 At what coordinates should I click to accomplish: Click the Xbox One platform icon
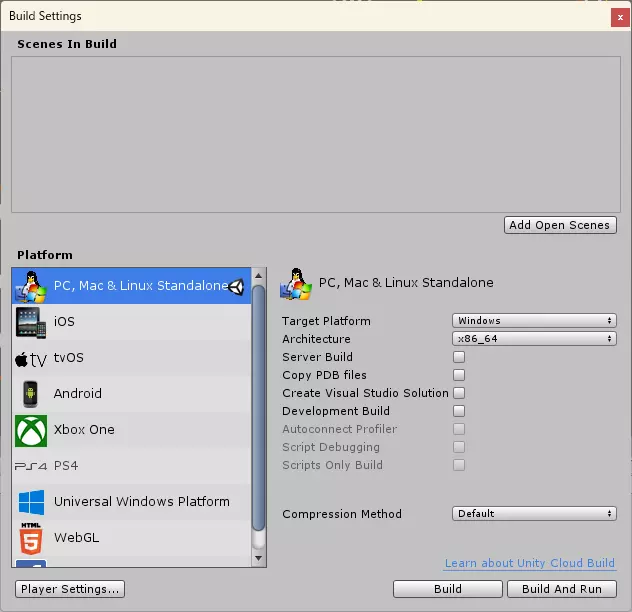31,431
